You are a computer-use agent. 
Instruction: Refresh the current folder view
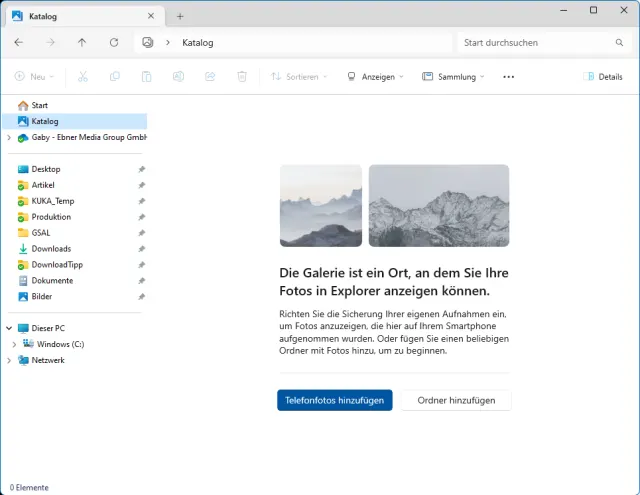tap(114, 43)
